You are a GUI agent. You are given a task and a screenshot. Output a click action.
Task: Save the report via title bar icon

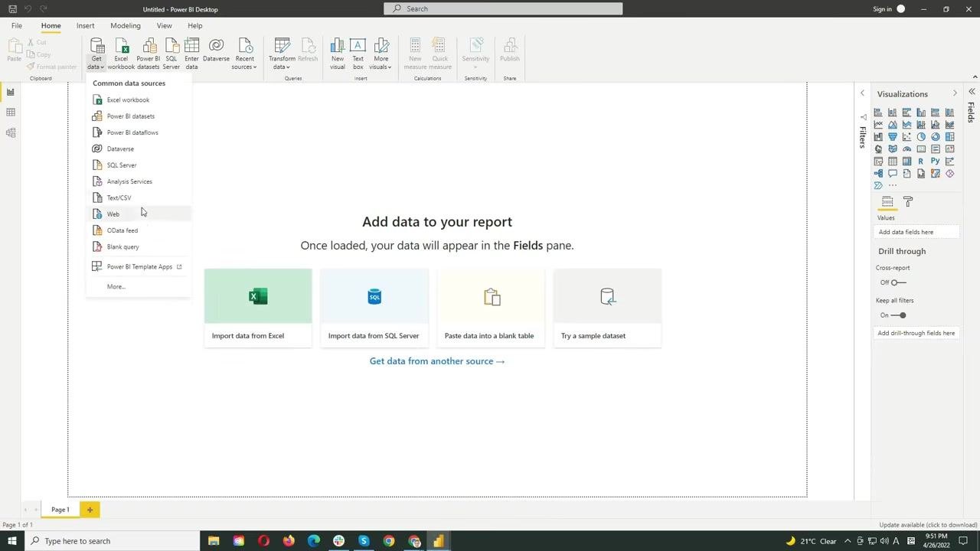pyautogui.click(x=12, y=9)
